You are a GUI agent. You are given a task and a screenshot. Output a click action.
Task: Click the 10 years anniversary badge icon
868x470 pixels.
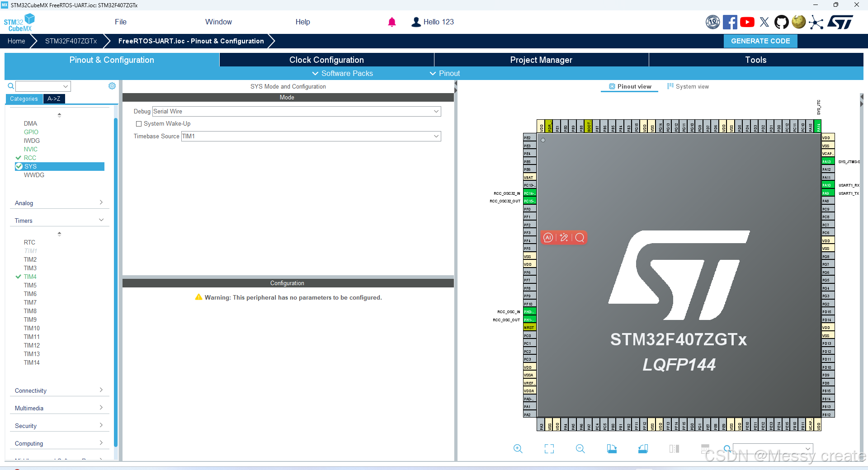[712, 22]
